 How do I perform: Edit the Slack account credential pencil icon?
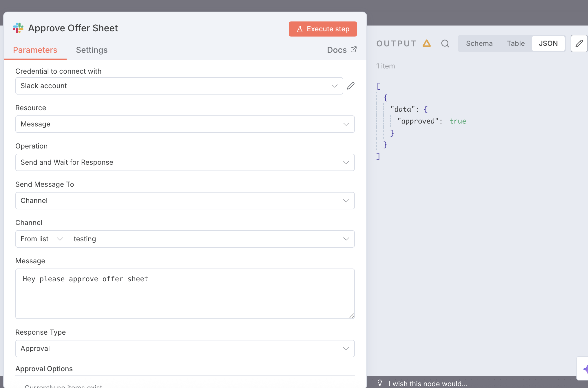350,86
